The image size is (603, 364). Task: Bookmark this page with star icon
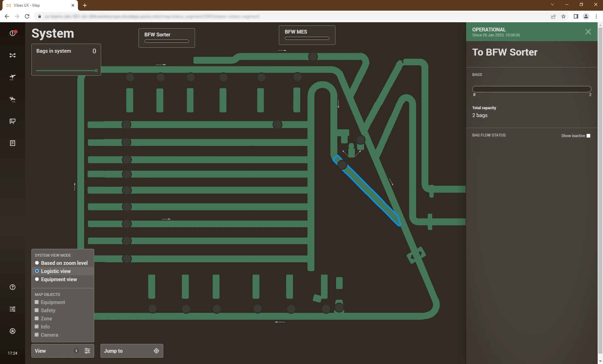(563, 16)
